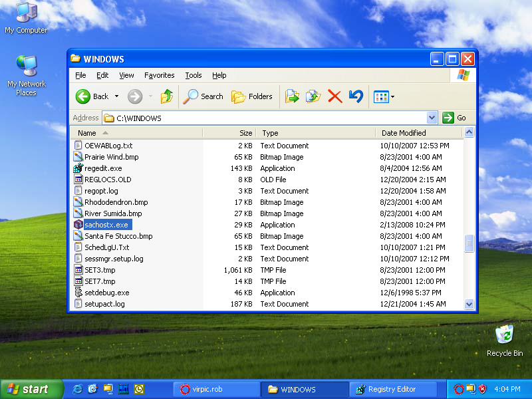
Task: Click the Go button
Action: 454,118
